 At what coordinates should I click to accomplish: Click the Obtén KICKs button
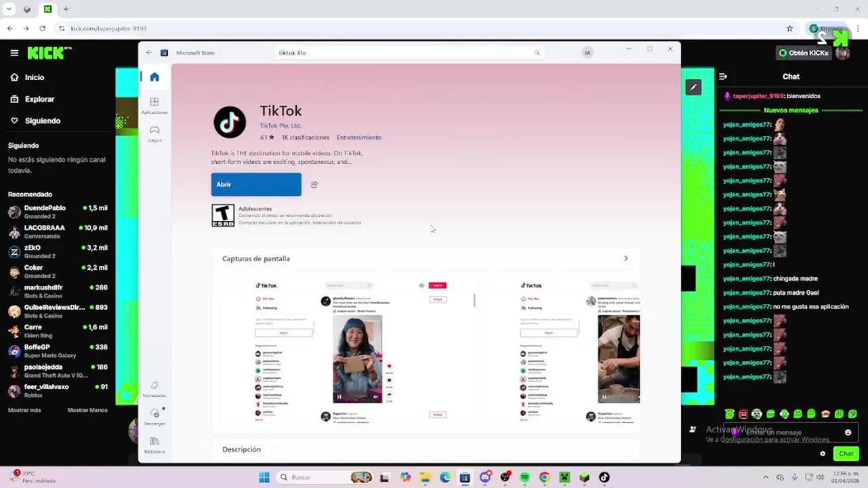(x=804, y=53)
